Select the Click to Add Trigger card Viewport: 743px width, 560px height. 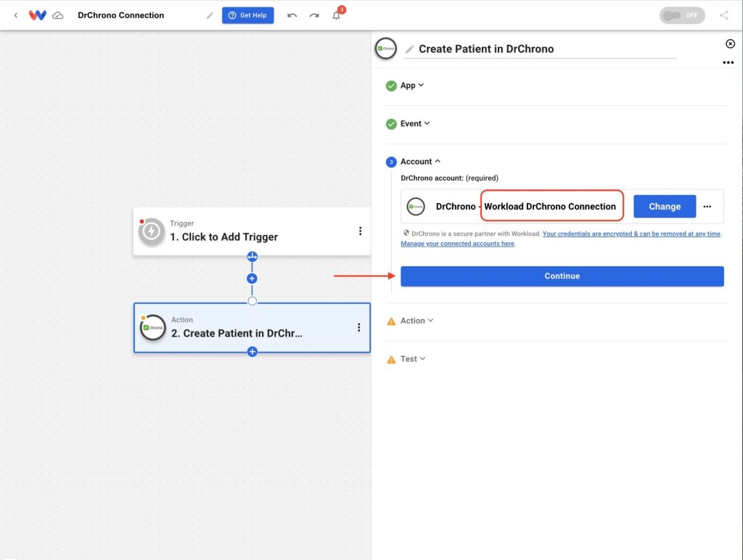[x=252, y=231]
